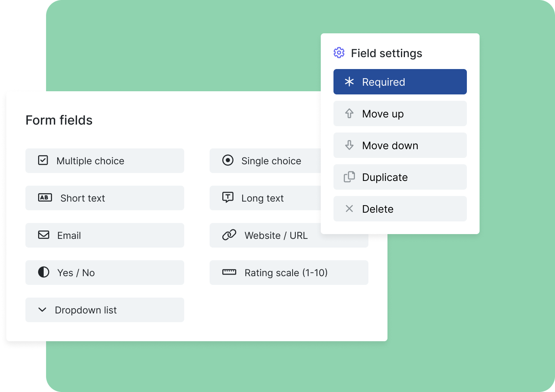555x392 pixels.
Task: Click the up arrow icon on Move up
Action: click(349, 113)
